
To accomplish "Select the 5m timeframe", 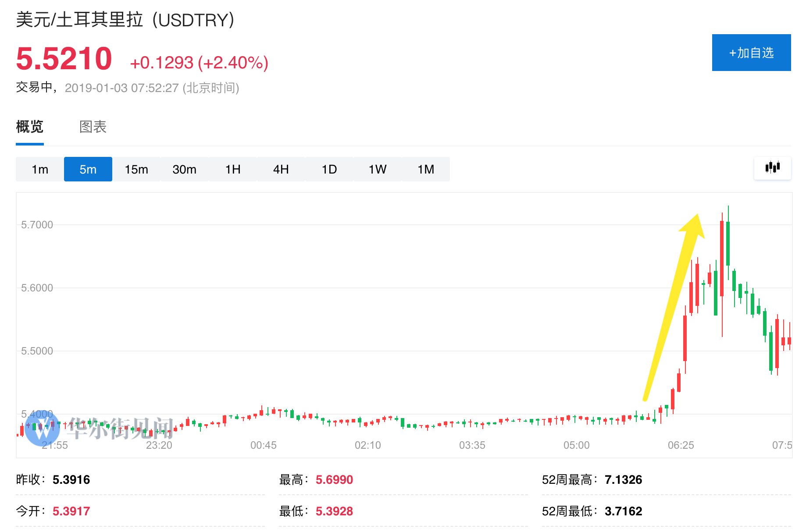I will [x=88, y=169].
